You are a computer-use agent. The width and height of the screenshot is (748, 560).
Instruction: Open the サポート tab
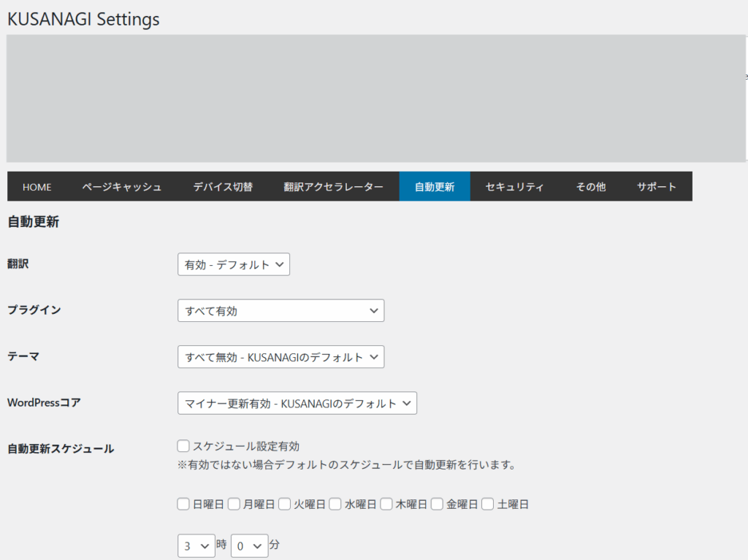pyautogui.click(x=656, y=187)
